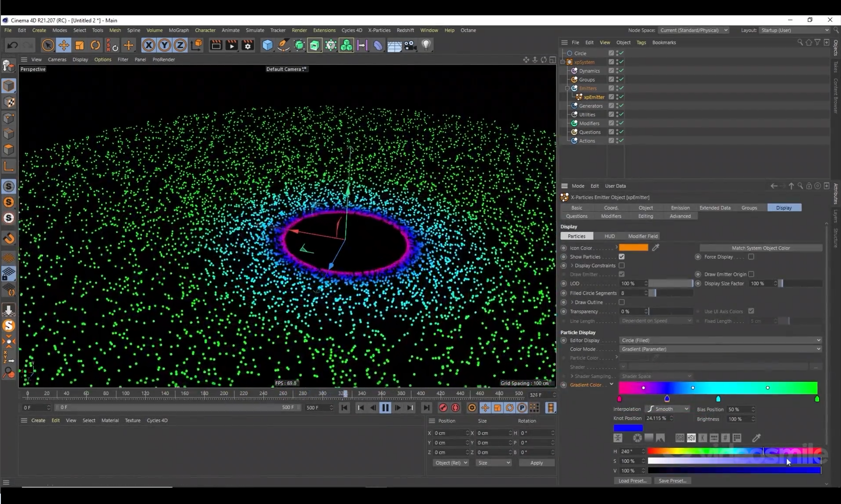Switch to the Emission tab

[x=680, y=208]
